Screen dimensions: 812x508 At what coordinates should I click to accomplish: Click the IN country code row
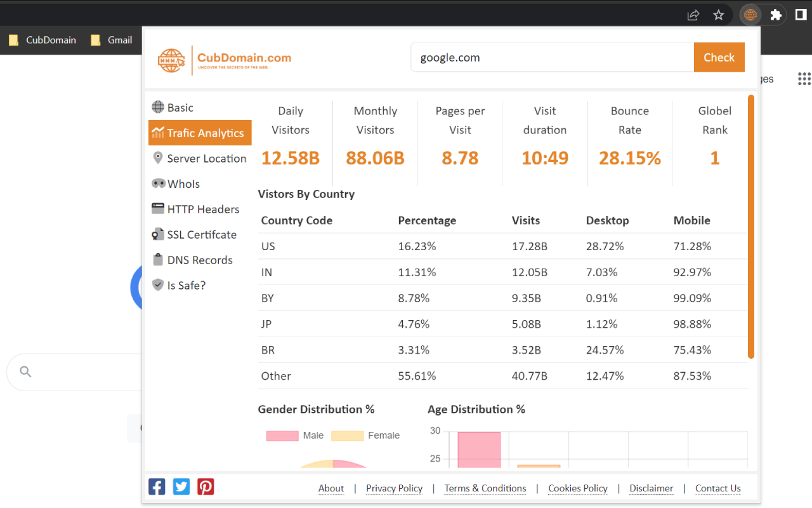coord(503,272)
